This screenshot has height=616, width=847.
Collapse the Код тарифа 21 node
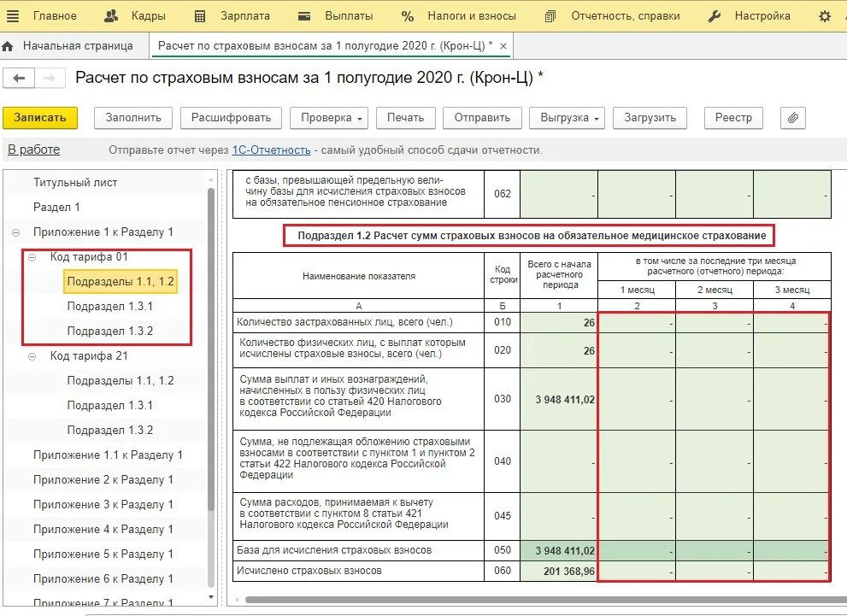coord(32,357)
